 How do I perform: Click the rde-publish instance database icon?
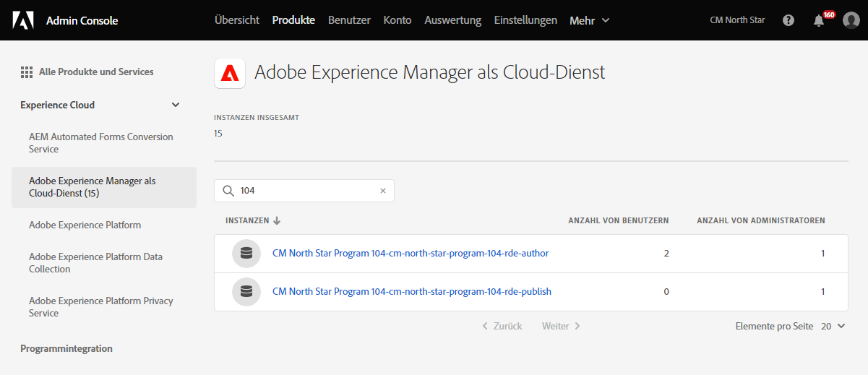pos(246,292)
